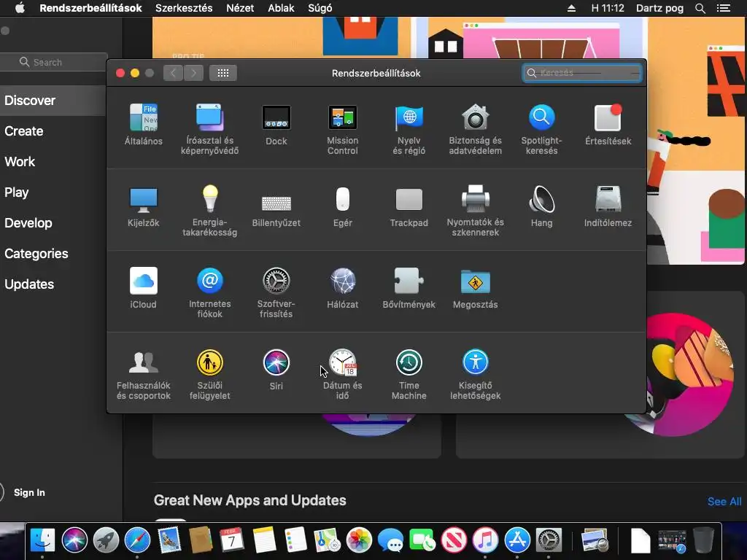Open Messages app in the Dock
Viewport: 747px width, 560px height.
(x=390, y=540)
